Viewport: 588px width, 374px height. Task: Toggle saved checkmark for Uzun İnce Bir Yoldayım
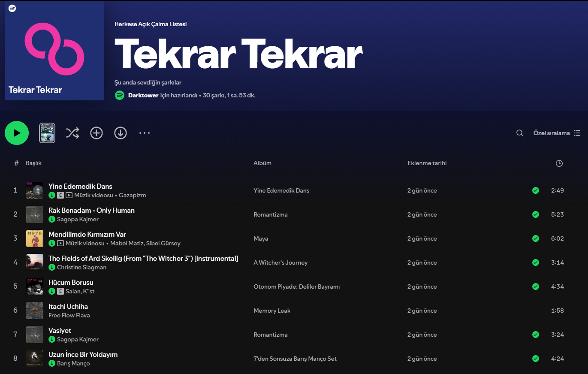[536, 359]
